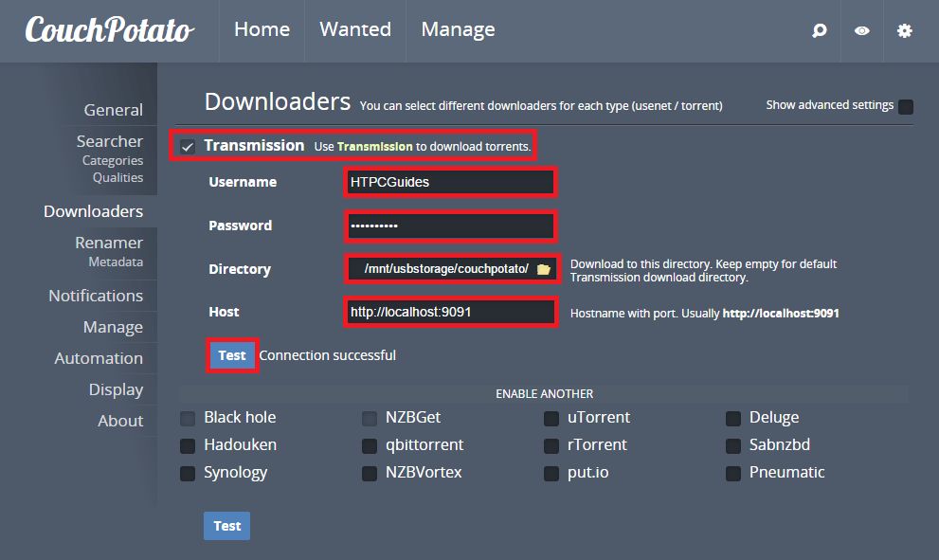
Task: Click the bottom Test button
Action: [226, 526]
